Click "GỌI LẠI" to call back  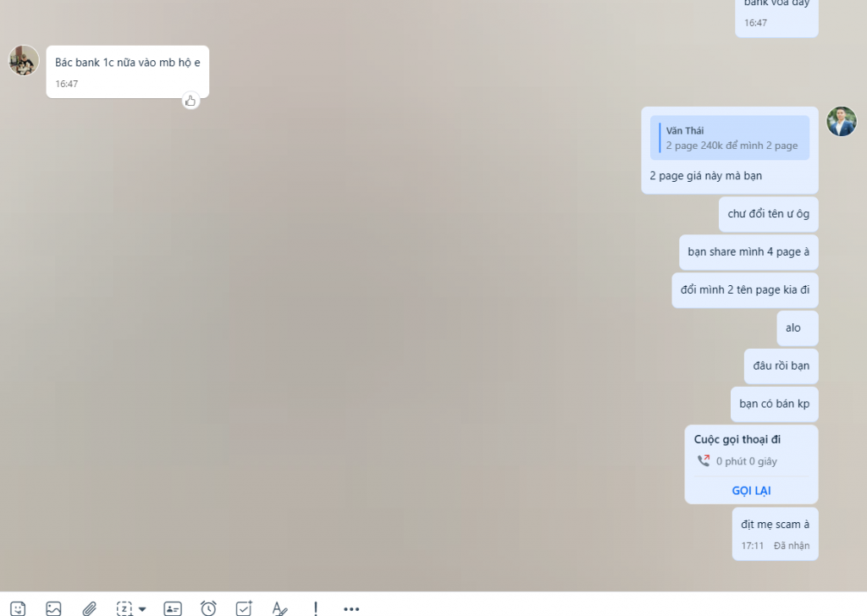pyautogui.click(x=751, y=491)
